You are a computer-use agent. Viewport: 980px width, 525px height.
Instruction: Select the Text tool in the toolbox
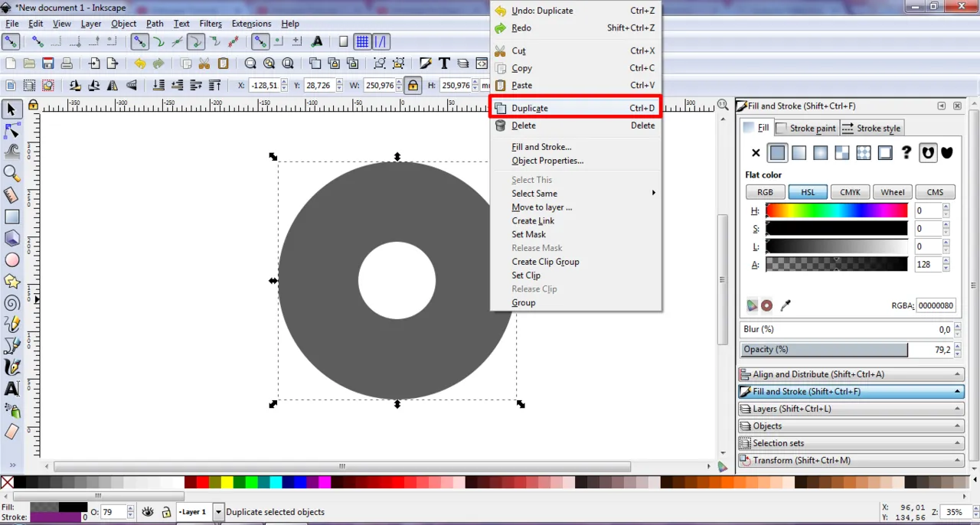pyautogui.click(x=11, y=390)
